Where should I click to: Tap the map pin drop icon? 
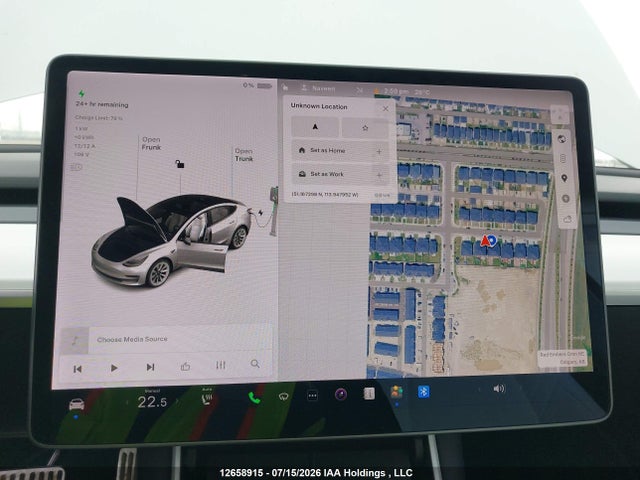pyautogui.click(x=564, y=178)
